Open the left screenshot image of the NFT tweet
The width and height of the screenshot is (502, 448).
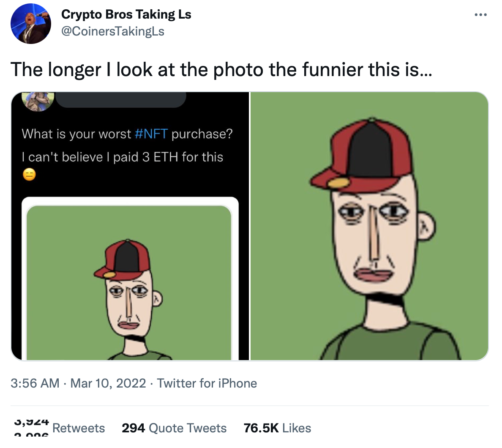(130, 226)
